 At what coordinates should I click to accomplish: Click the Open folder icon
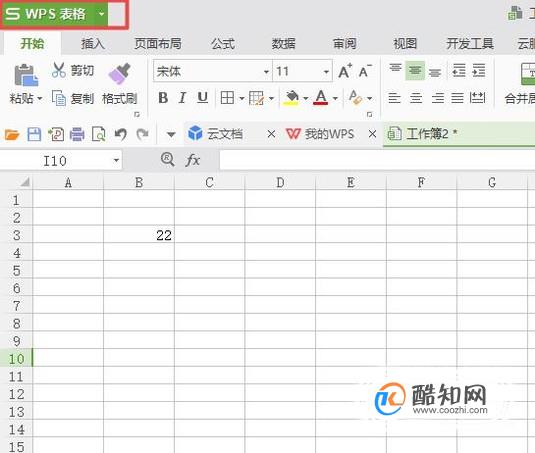click(12, 134)
